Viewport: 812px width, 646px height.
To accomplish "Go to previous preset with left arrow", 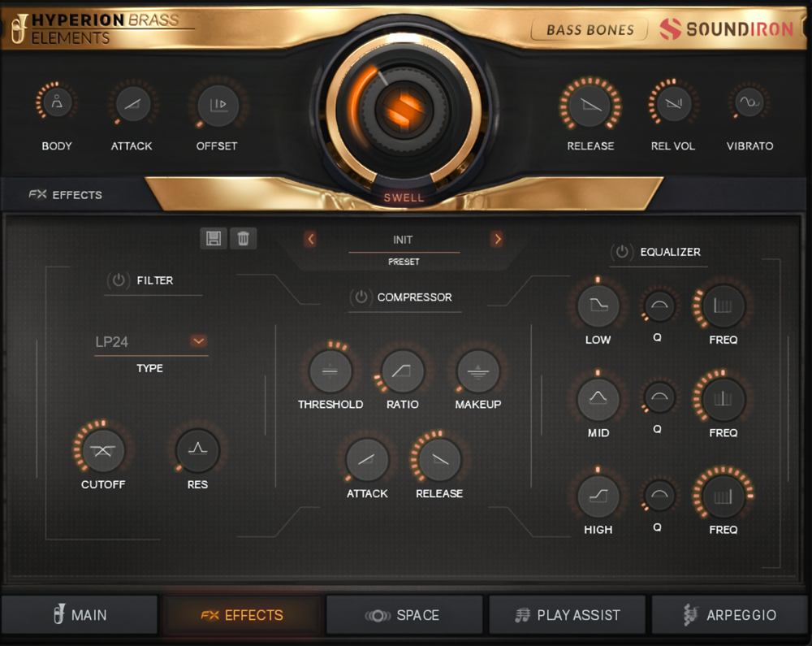I will (310, 239).
